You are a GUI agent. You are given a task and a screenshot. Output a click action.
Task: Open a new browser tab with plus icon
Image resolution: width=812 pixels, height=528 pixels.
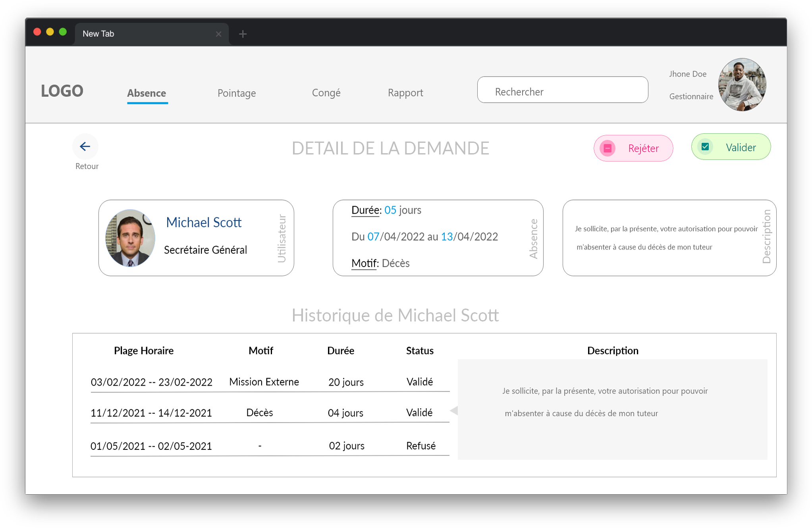click(x=243, y=34)
